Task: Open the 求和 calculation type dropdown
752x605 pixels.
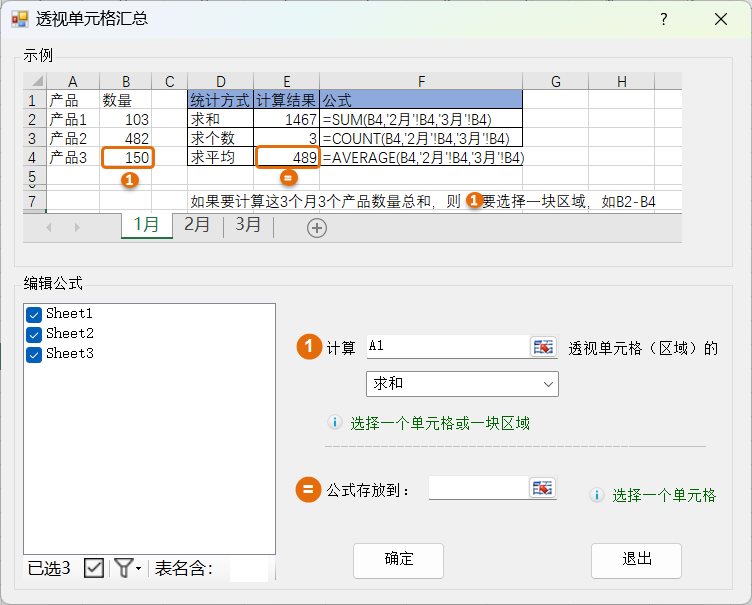Action: coord(462,383)
